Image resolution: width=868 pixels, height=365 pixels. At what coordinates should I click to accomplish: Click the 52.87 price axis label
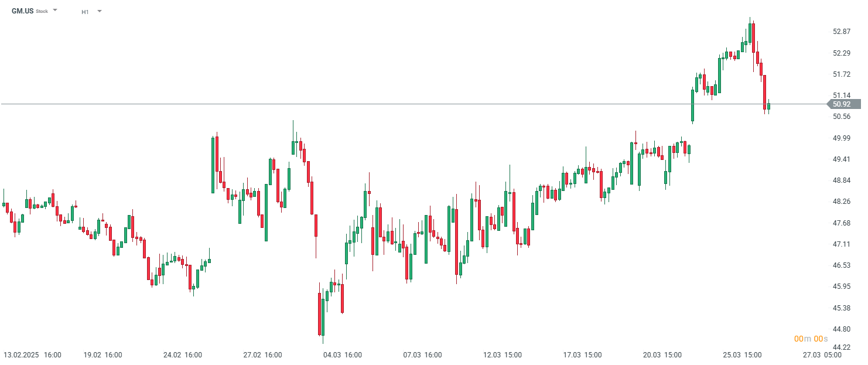tap(842, 32)
